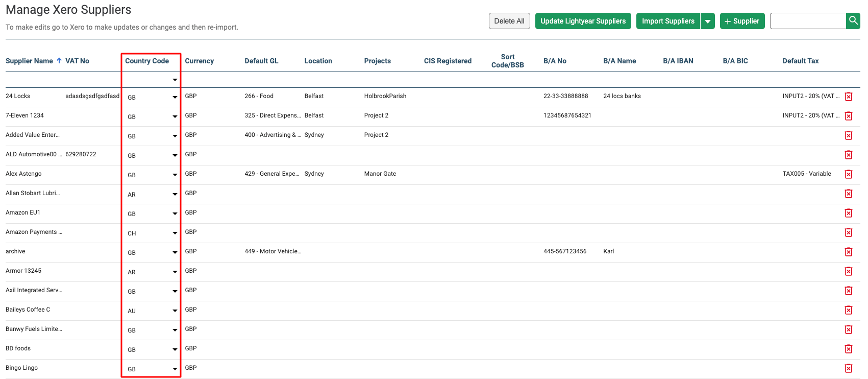Select 'TAX005 - Variable' tax cell

pos(807,174)
